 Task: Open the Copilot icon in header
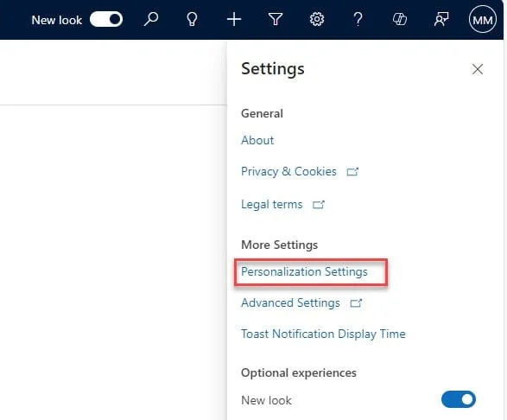400,19
